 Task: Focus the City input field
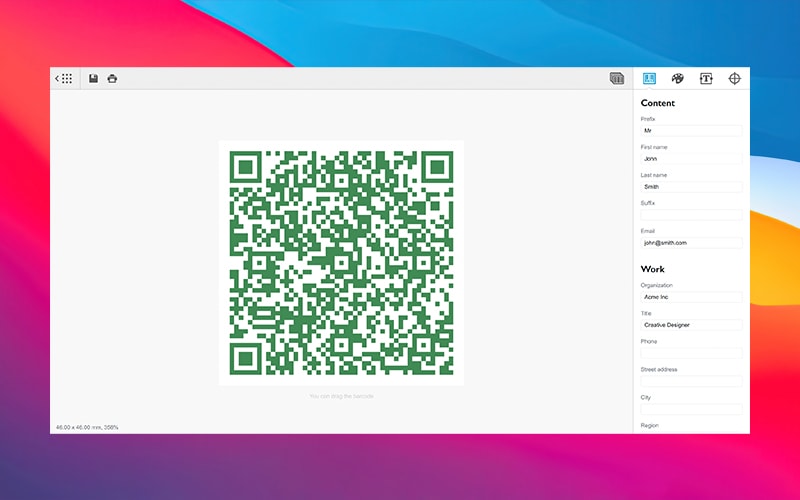tap(691, 409)
